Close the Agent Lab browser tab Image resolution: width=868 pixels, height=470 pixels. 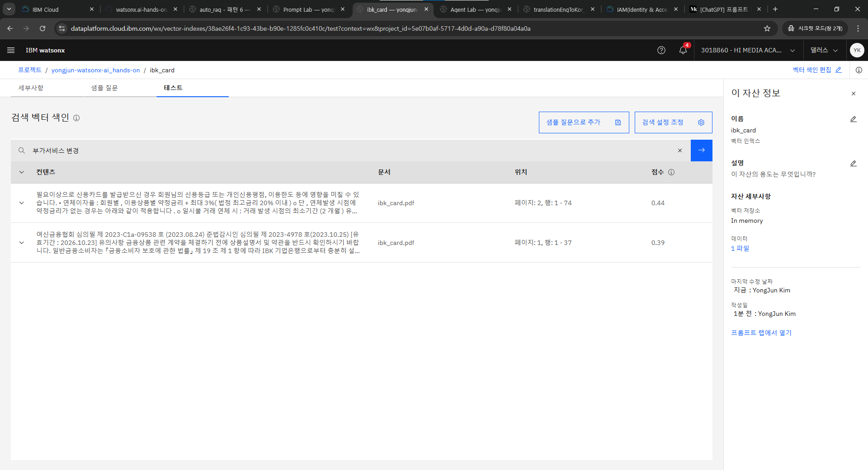[x=509, y=9]
